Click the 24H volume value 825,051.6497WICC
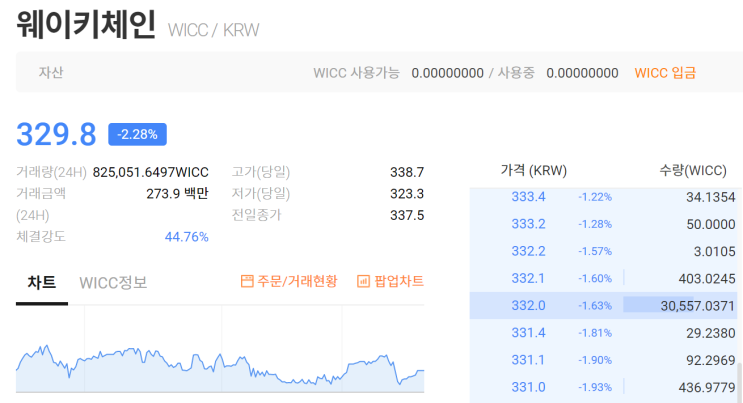743x403 pixels. (x=151, y=172)
